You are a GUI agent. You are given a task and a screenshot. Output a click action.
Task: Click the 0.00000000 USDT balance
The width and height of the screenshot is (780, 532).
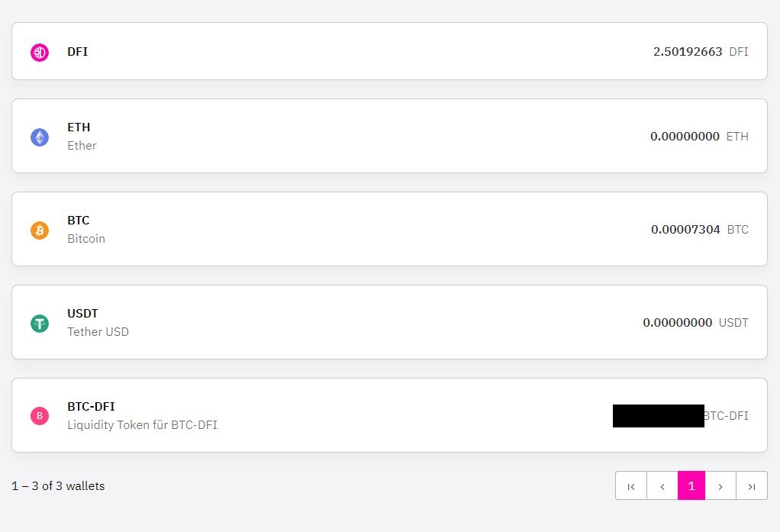tap(695, 323)
